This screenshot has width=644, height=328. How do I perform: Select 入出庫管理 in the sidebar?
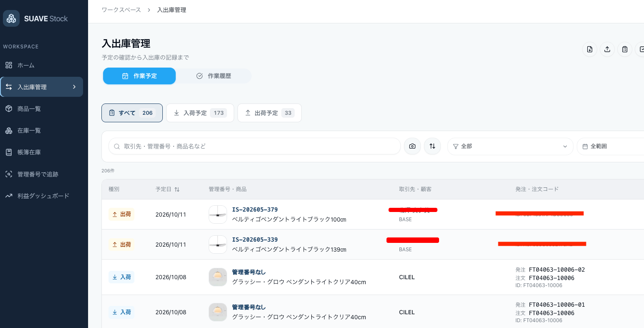pyautogui.click(x=42, y=87)
